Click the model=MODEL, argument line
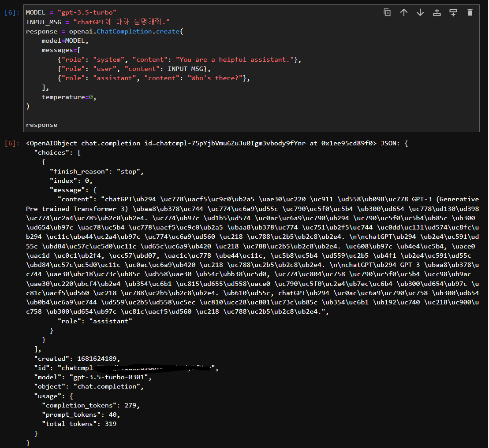The width and height of the screenshot is (489, 448). (x=65, y=41)
